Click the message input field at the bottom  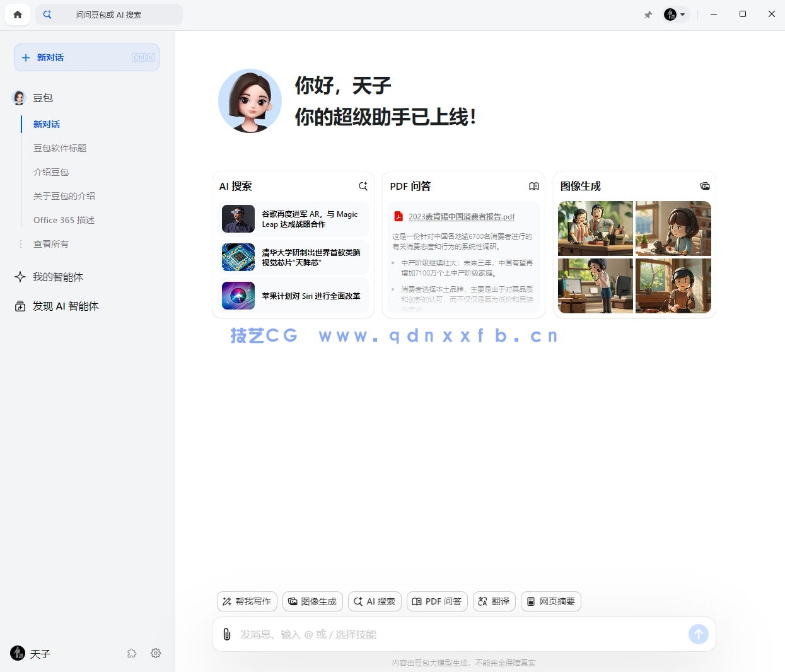pyautogui.click(x=441, y=634)
